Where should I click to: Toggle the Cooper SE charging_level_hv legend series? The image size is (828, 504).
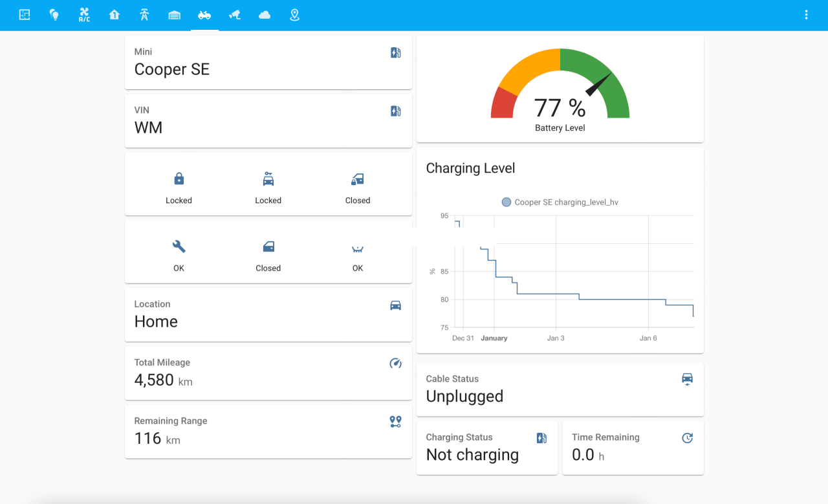560,203
